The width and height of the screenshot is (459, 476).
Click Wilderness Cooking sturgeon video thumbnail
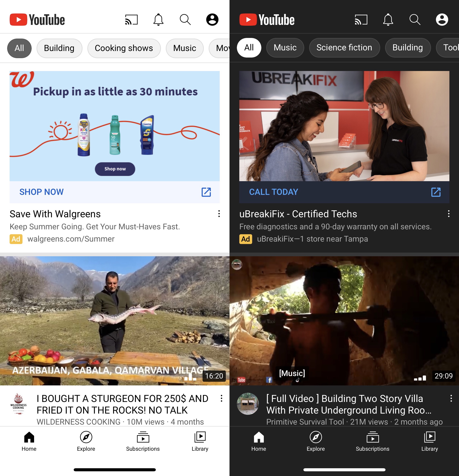[x=115, y=319]
